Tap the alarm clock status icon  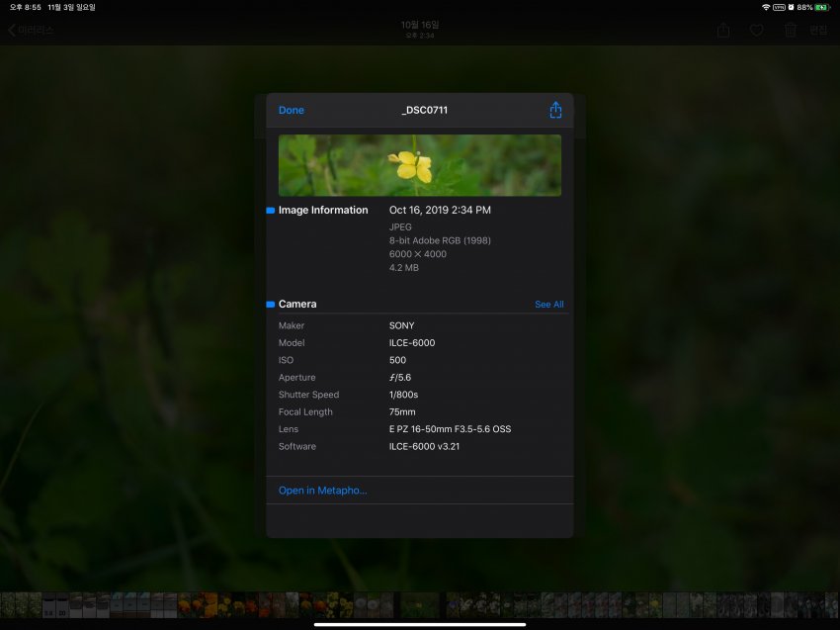(x=791, y=7)
